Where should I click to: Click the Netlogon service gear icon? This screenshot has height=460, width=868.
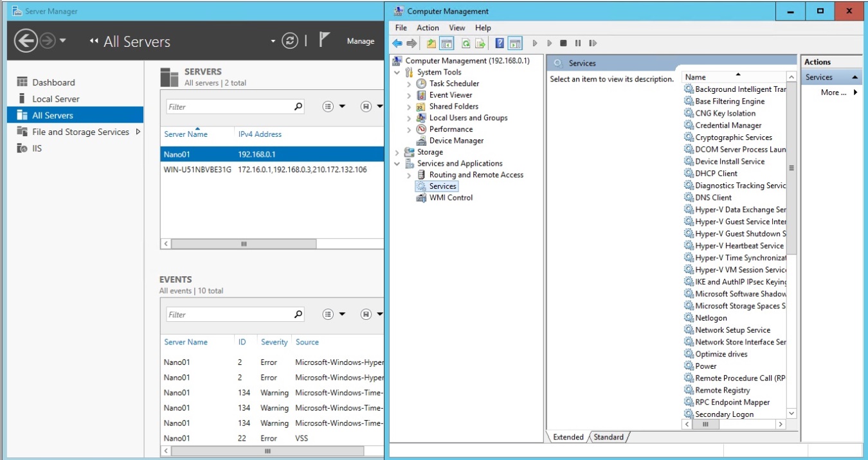pos(689,318)
